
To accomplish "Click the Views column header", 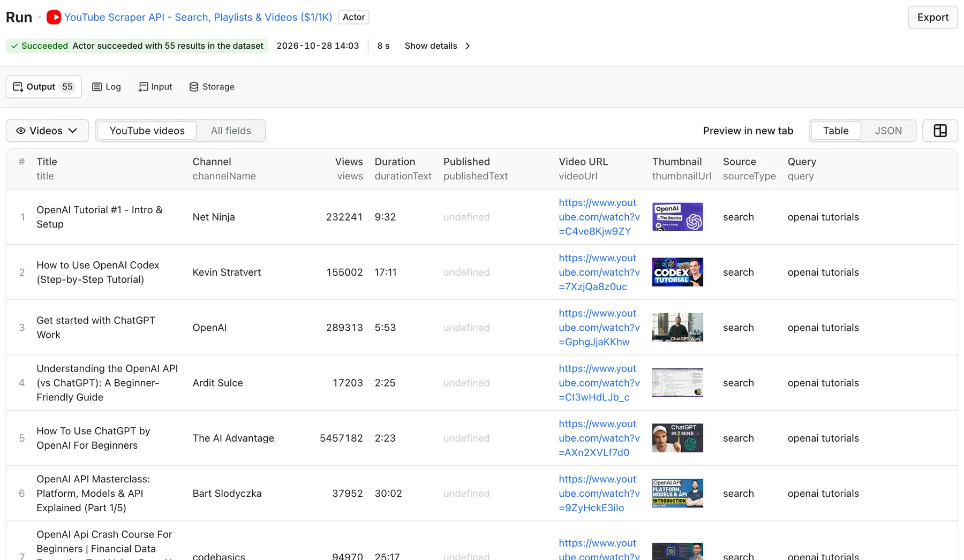I will (349, 162).
